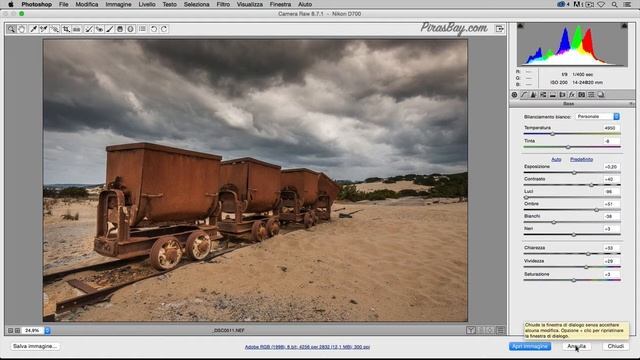Click the Tinta slider
The image size is (640, 360).
tap(572, 147)
